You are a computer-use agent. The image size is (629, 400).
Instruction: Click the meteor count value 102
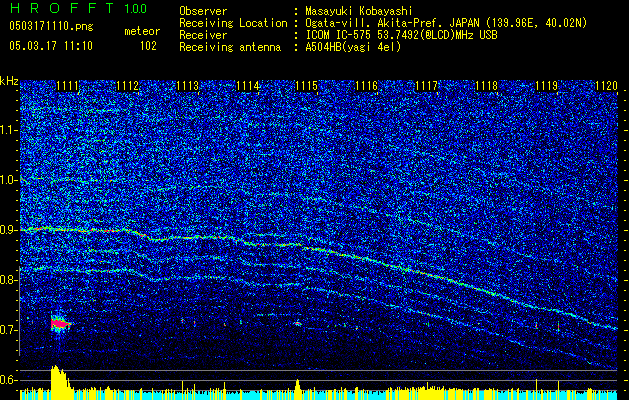pyautogui.click(x=148, y=46)
